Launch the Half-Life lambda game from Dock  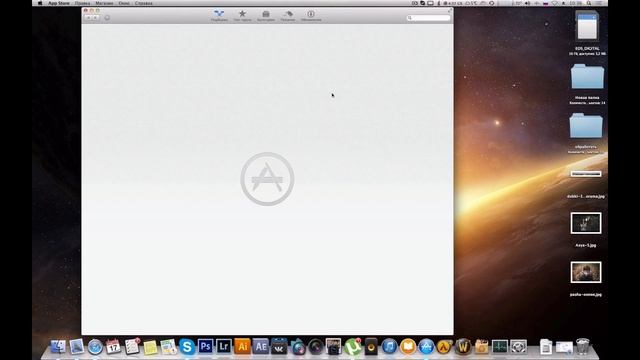click(x=444, y=347)
